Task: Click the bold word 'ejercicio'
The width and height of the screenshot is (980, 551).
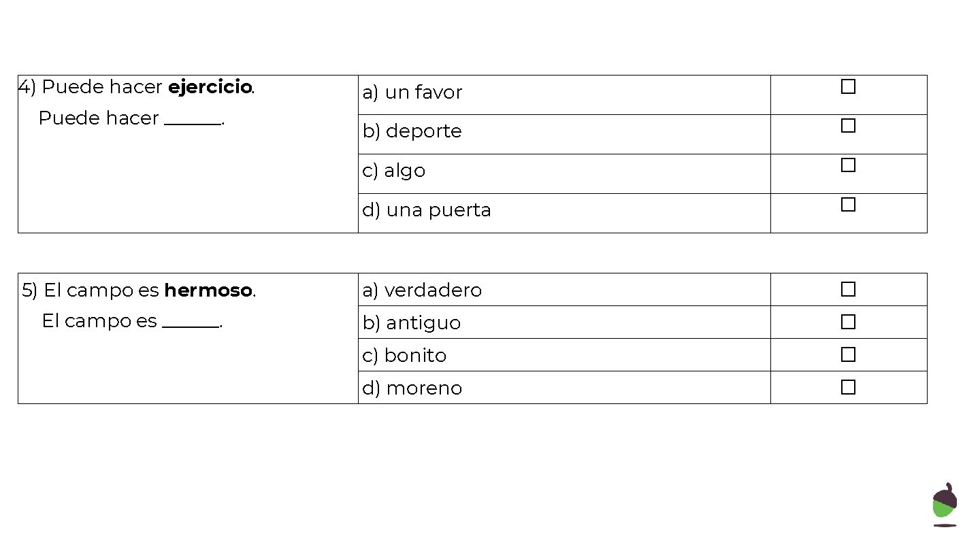Action: [x=210, y=88]
